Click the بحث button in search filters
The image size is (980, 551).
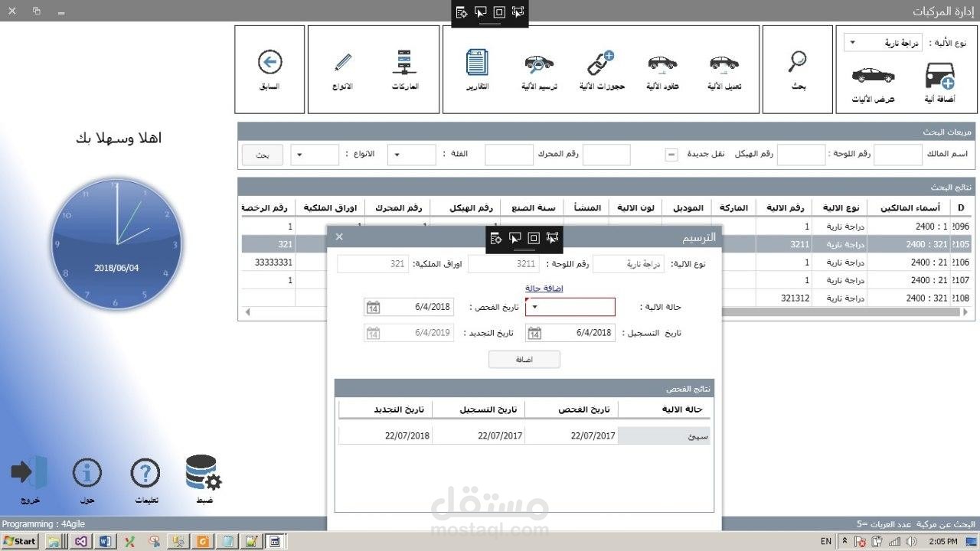(263, 155)
